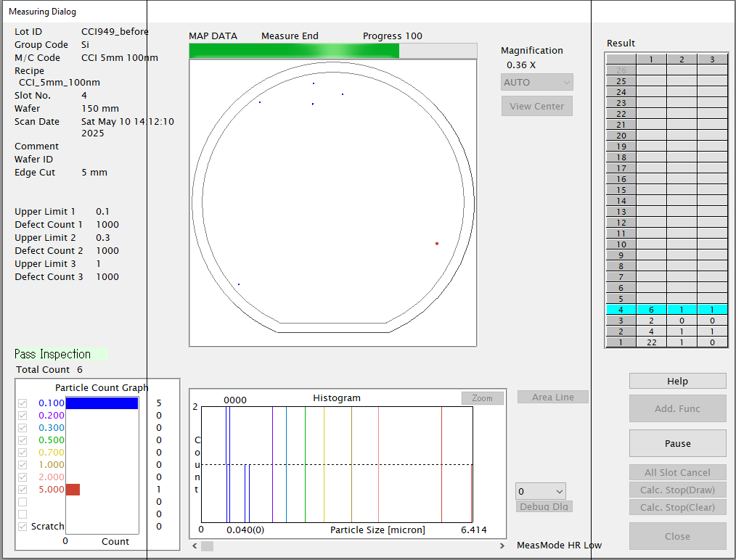Screen dimensions: 736x560
Task: Click the 0.040(0) histogram axis label
Action: tap(245, 530)
